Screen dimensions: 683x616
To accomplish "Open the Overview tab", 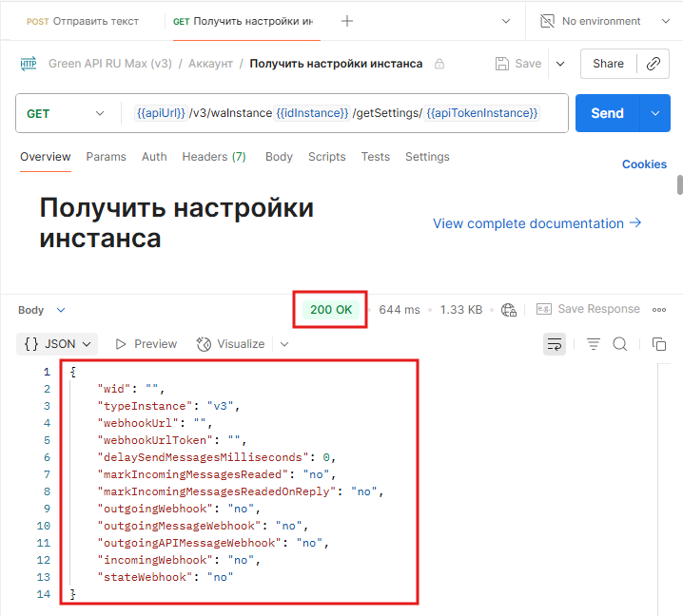I will [46, 157].
